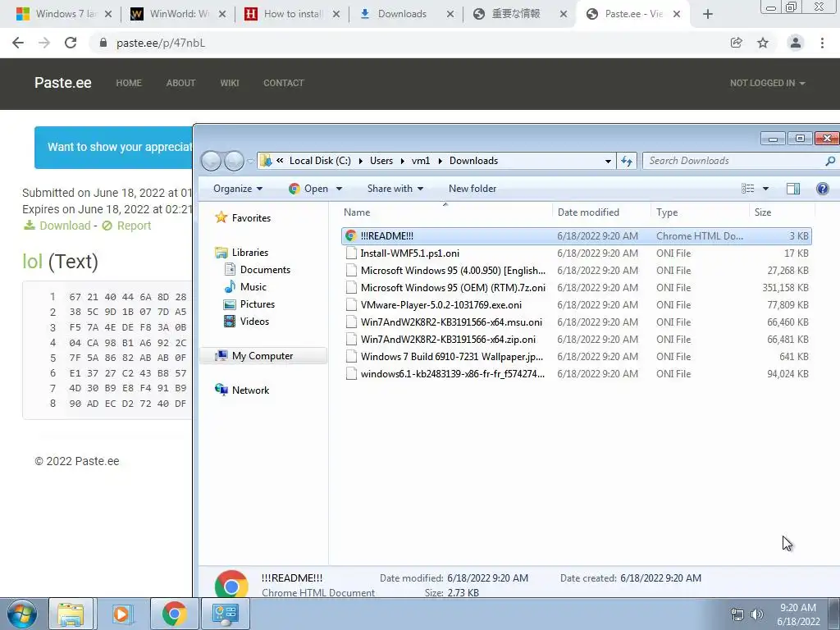This screenshot has height=630, width=840.
Task: Go back in Chrome browser
Action: tap(18, 43)
